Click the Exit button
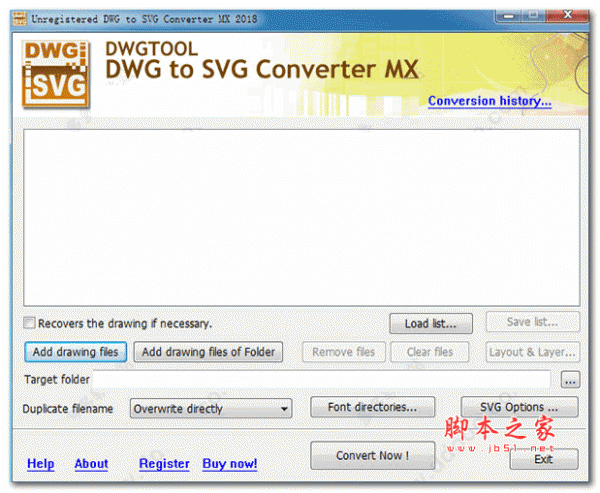The width and height of the screenshot is (600, 493). click(544, 459)
